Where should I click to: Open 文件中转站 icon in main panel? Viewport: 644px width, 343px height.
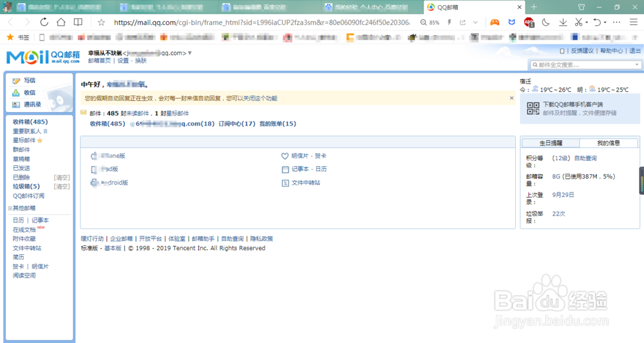click(301, 183)
